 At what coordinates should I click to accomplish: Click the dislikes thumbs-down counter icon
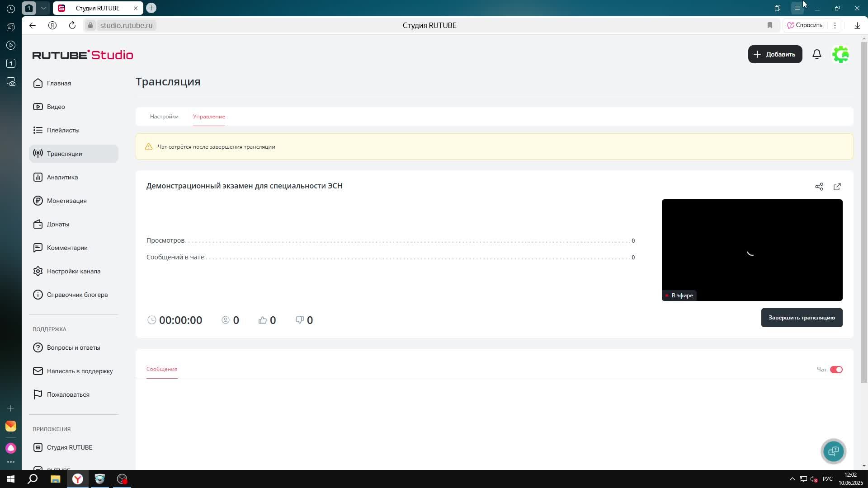click(x=300, y=320)
